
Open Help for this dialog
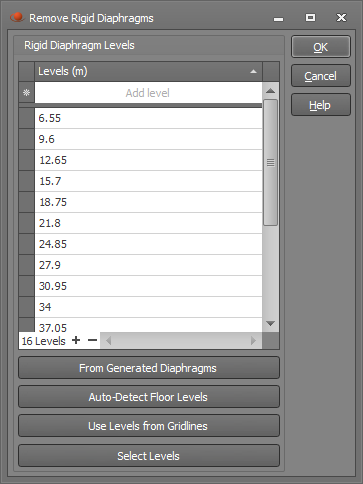pos(321,105)
